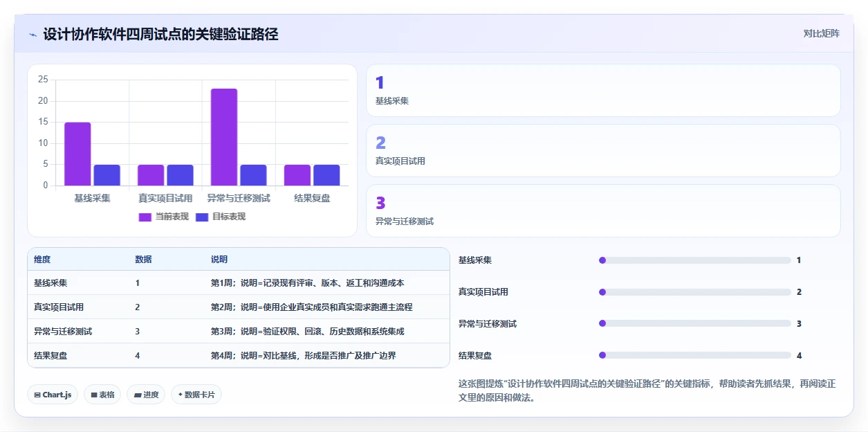This screenshot has height=432, width=868.
Task: Click the page title 设计协作软件四周试点的关键验证路径
Action: tap(160, 34)
